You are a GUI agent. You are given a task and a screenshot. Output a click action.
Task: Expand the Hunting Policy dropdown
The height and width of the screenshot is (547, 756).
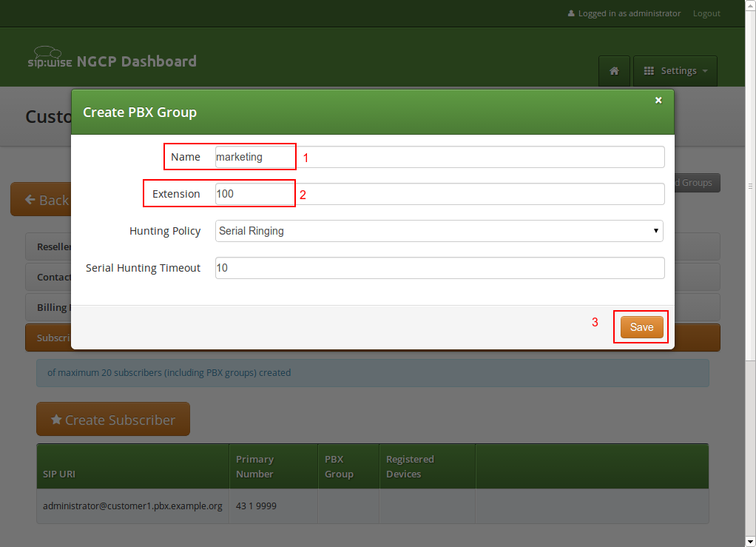click(x=439, y=231)
